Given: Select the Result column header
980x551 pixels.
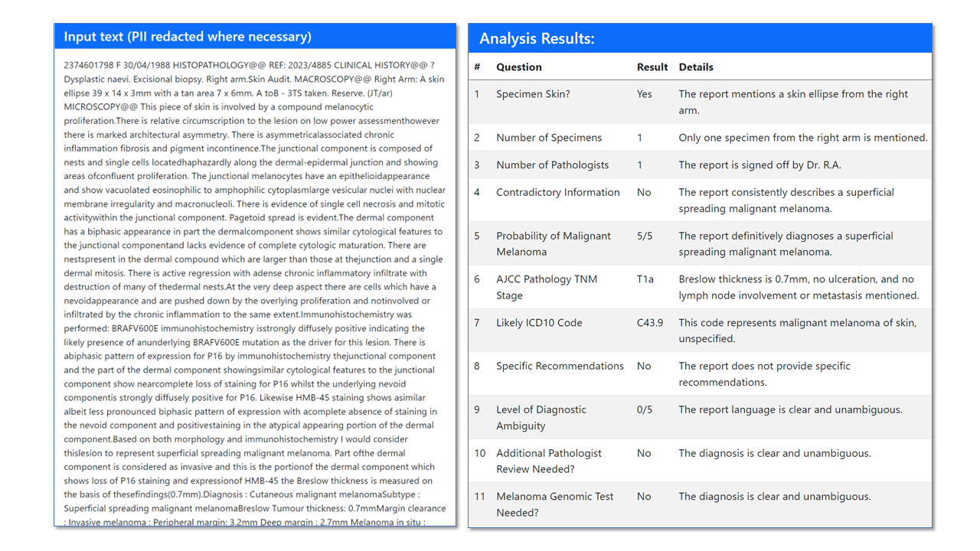Looking at the screenshot, I should click(652, 67).
